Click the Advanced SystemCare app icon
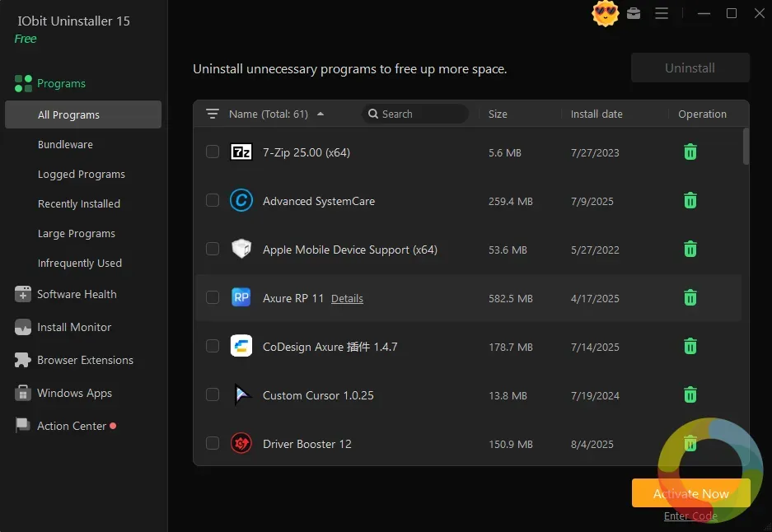This screenshot has width=772, height=532. point(241,201)
